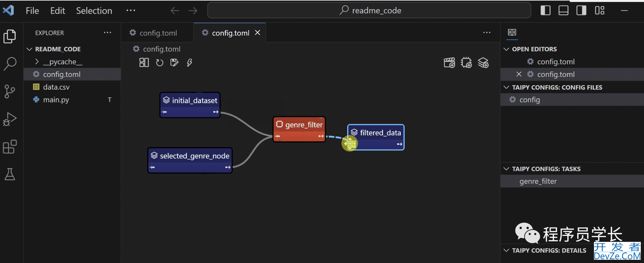Open the Explorer view in activity bar
Image resolution: width=644 pixels, height=263 pixels.
point(10,36)
